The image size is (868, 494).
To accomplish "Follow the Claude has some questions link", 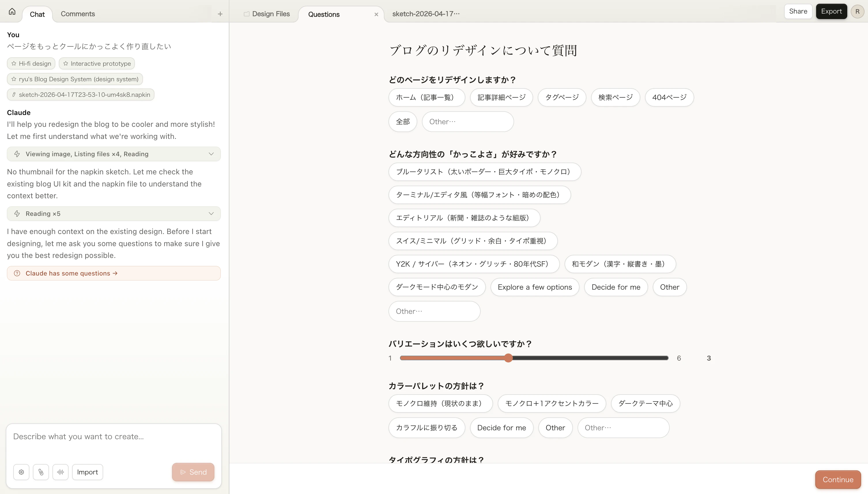I will pos(71,273).
